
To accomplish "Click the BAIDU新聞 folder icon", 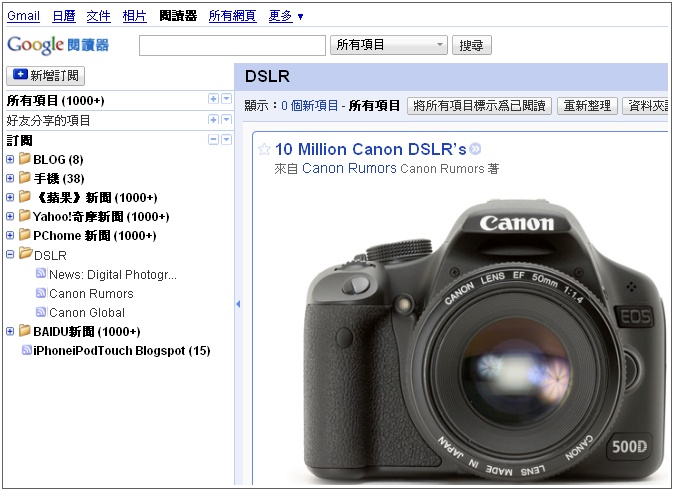I will [25, 330].
